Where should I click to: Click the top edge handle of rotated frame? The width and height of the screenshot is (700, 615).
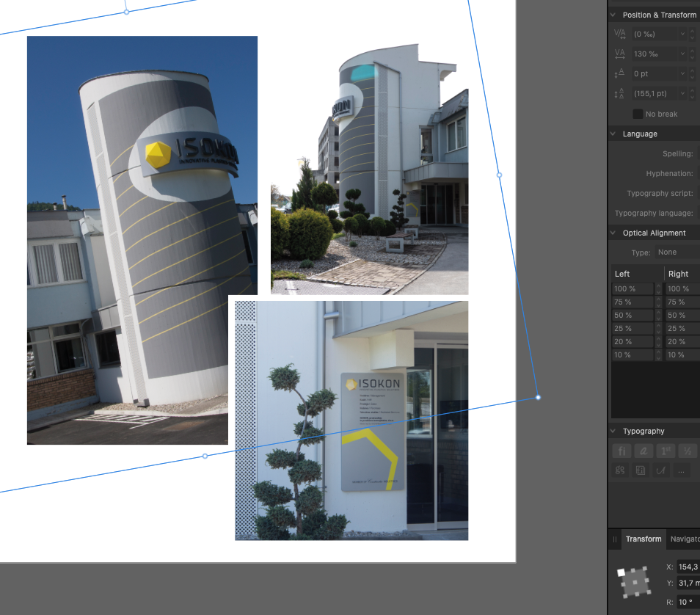coord(127,12)
